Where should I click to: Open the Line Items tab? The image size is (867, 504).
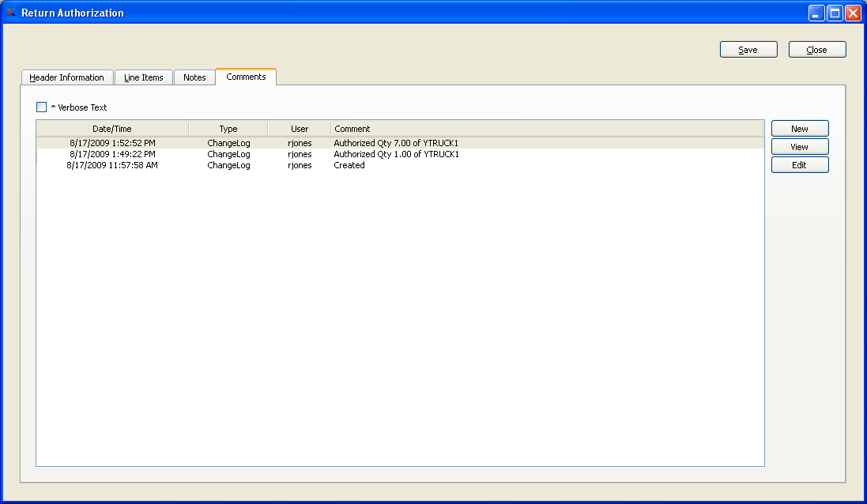coord(144,77)
